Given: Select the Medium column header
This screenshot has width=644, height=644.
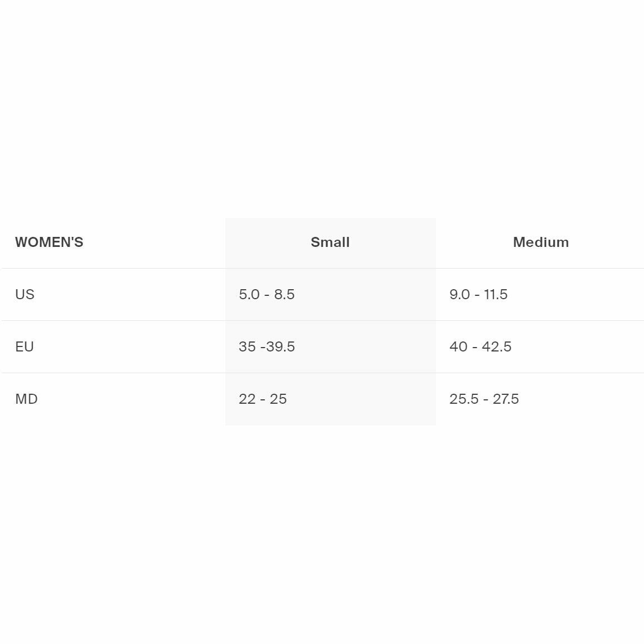Looking at the screenshot, I should pos(541,242).
